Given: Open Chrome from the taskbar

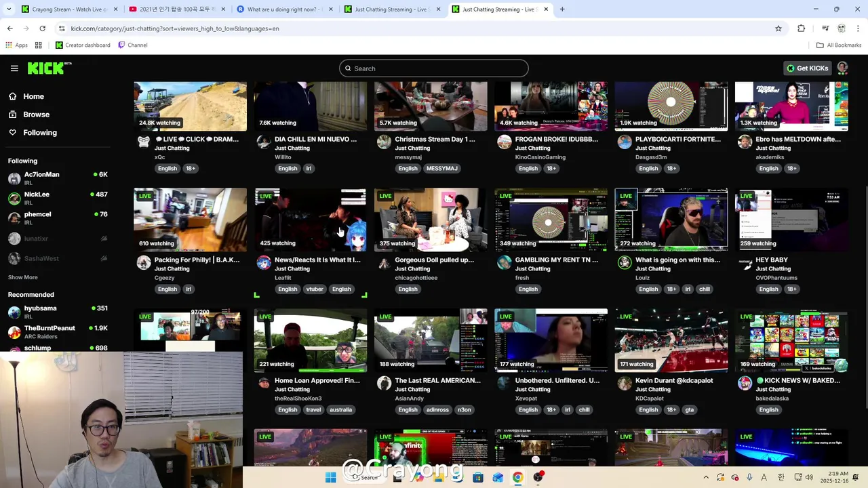Looking at the screenshot, I should (x=517, y=477).
